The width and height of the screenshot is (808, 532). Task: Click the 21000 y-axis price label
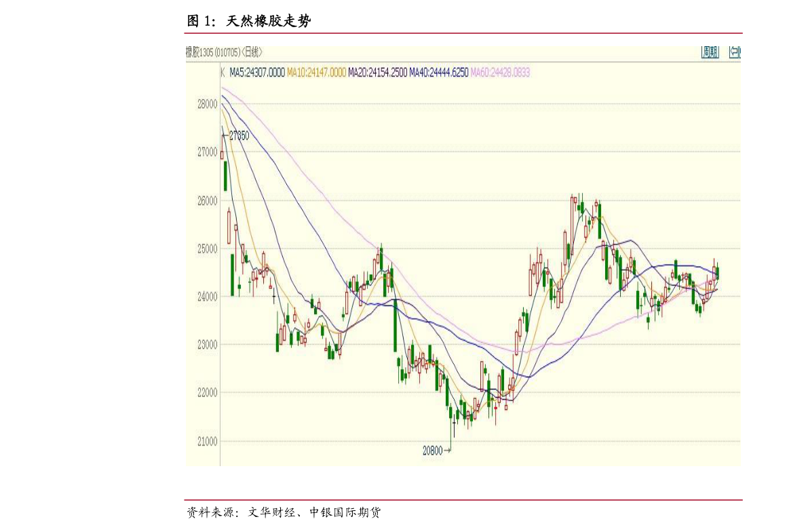coord(207,442)
